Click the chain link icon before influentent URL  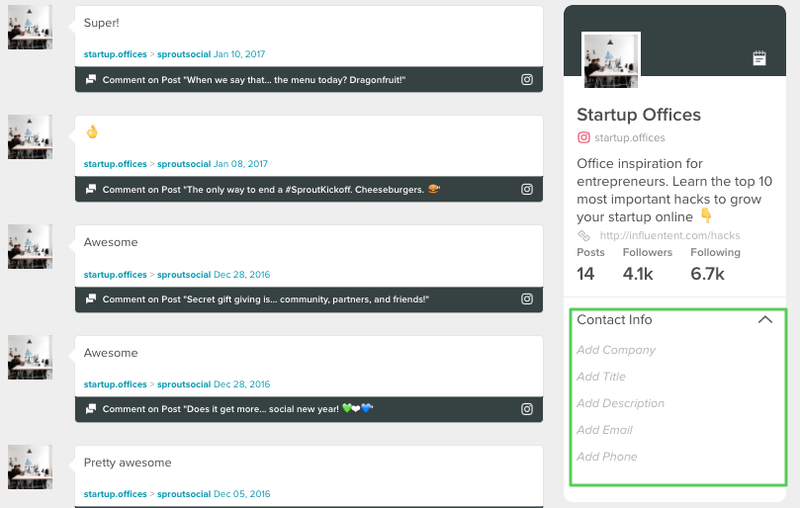pyautogui.click(x=584, y=236)
